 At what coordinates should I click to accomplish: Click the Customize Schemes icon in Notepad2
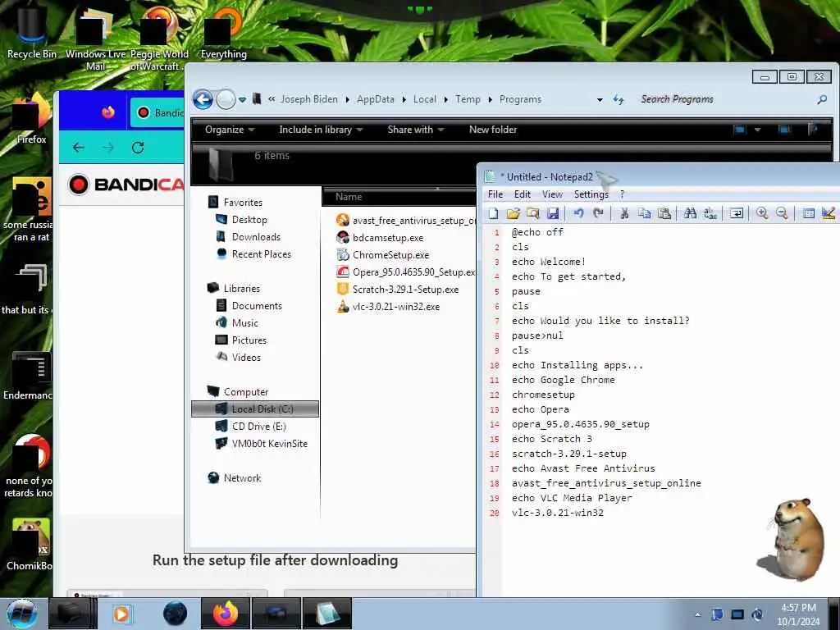pyautogui.click(x=829, y=214)
